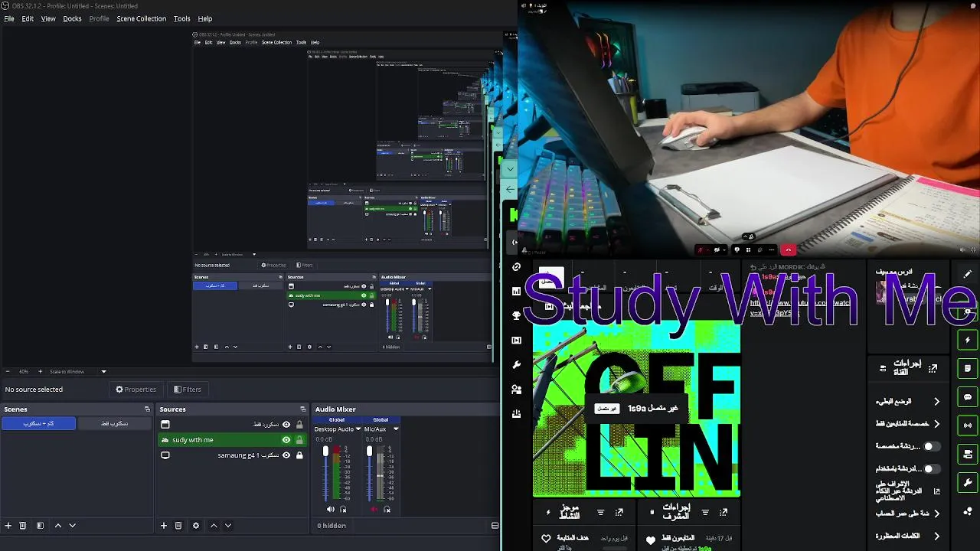Open the Tools menu
This screenshot has height=551, width=980.
tap(181, 18)
